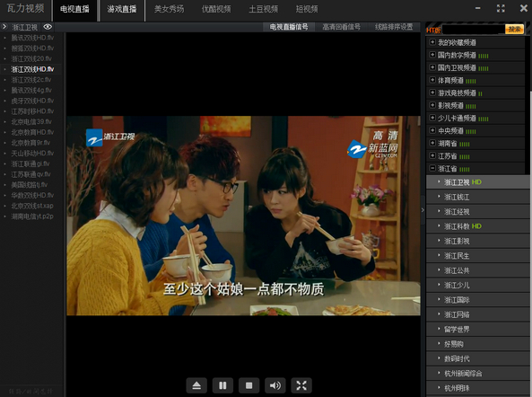Select 高清回看信号 signal tab

pos(341,27)
